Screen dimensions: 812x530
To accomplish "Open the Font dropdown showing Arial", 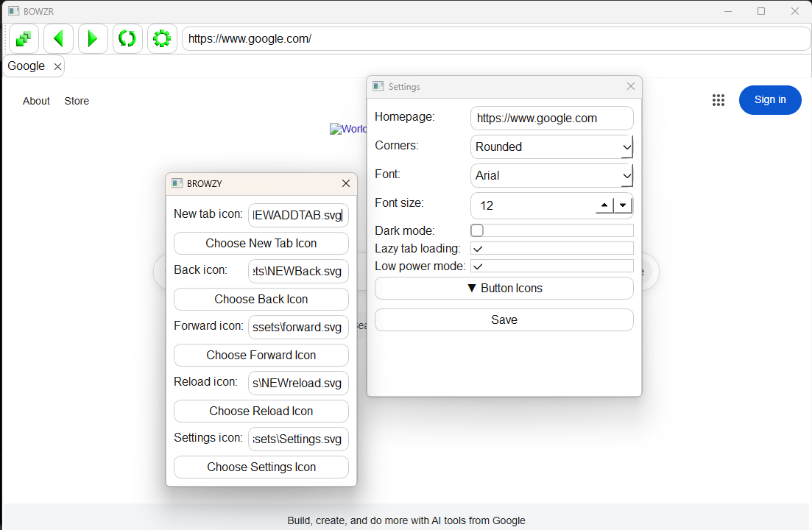I will tap(551, 176).
